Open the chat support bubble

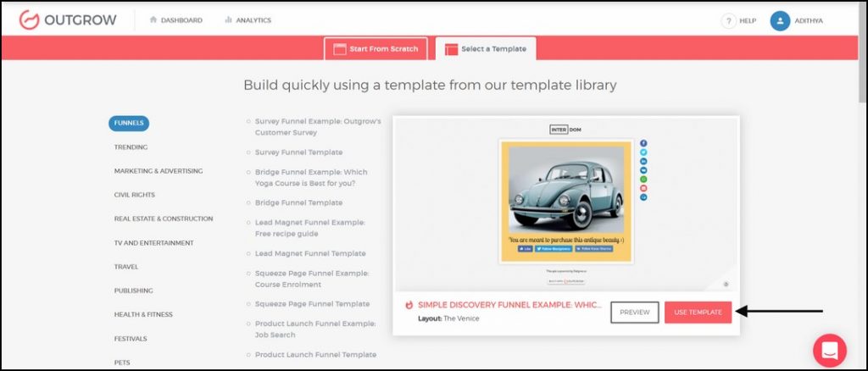829,350
